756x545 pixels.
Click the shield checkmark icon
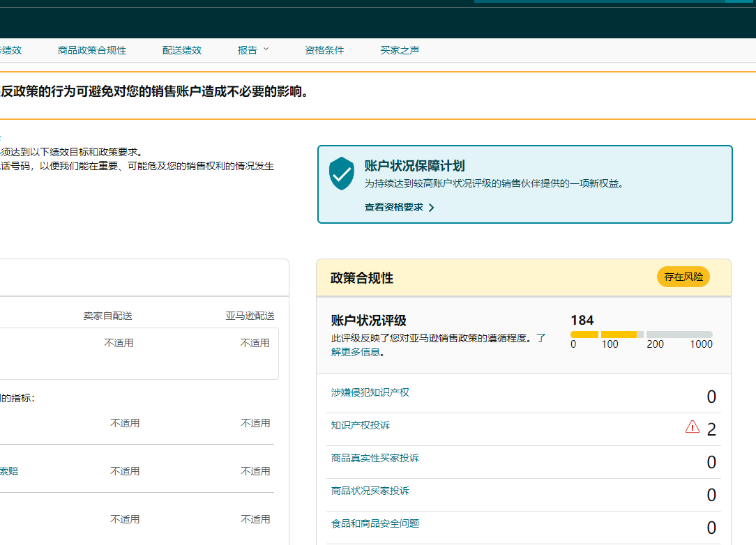point(342,173)
